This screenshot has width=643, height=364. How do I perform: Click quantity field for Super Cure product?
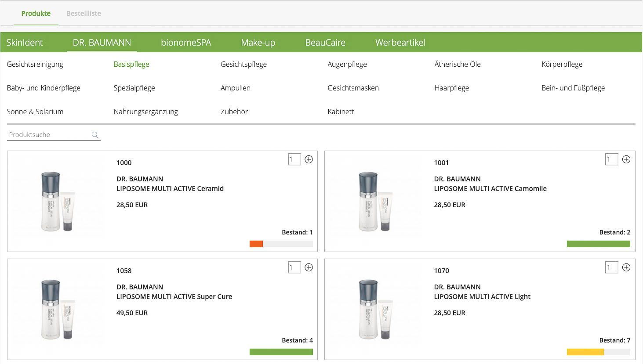tap(294, 267)
